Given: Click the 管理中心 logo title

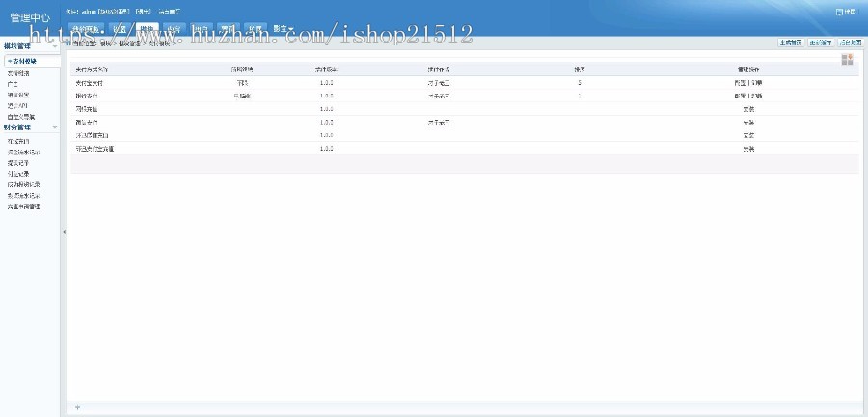Looking at the screenshot, I should (x=29, y=17).
